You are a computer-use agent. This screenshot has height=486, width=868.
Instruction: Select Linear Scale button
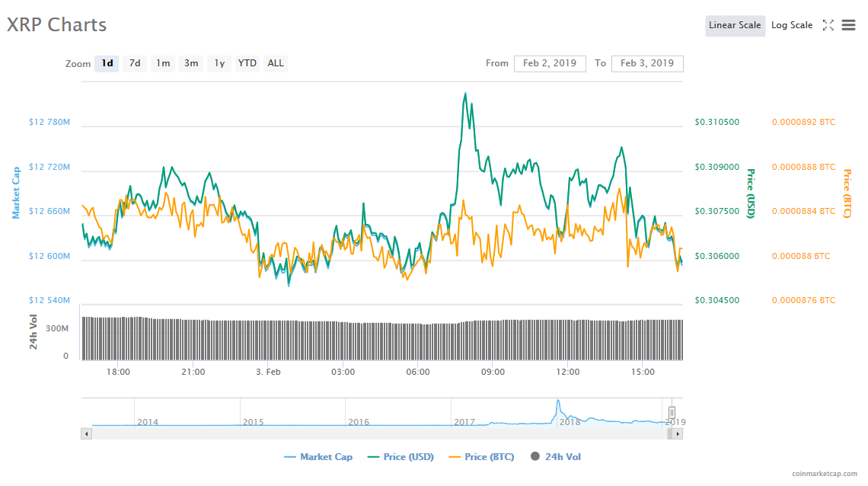point(734,25)
